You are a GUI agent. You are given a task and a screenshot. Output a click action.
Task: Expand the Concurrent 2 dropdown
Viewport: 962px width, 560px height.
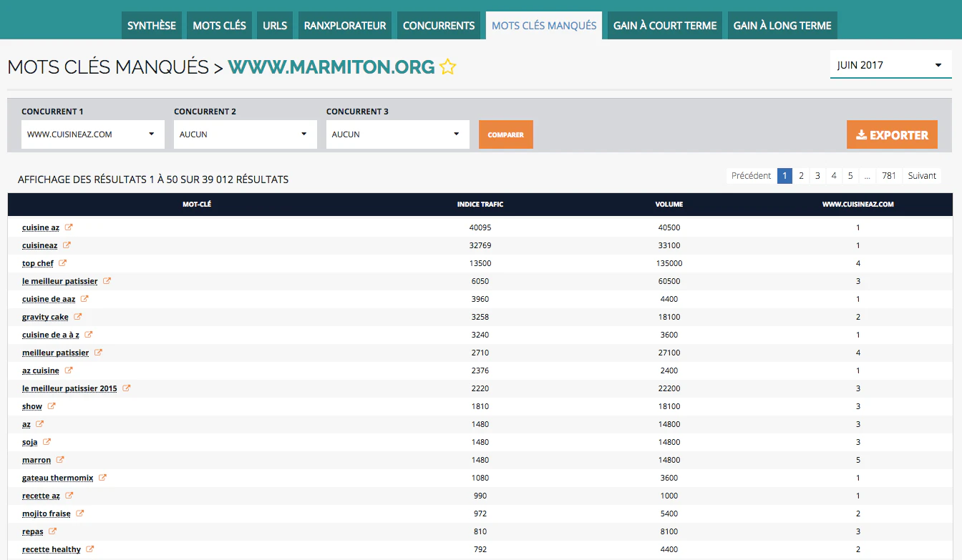(x=246, y=134)
